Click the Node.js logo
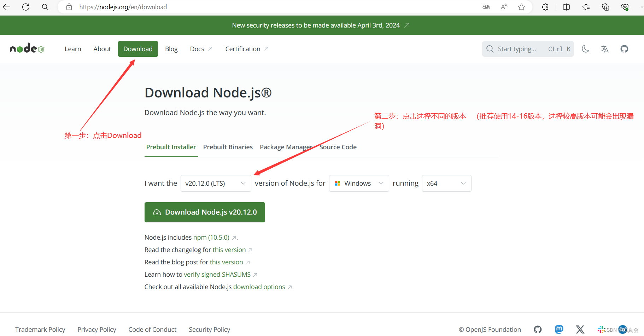The width and height of the screenshot is (644, 336). 27,48
